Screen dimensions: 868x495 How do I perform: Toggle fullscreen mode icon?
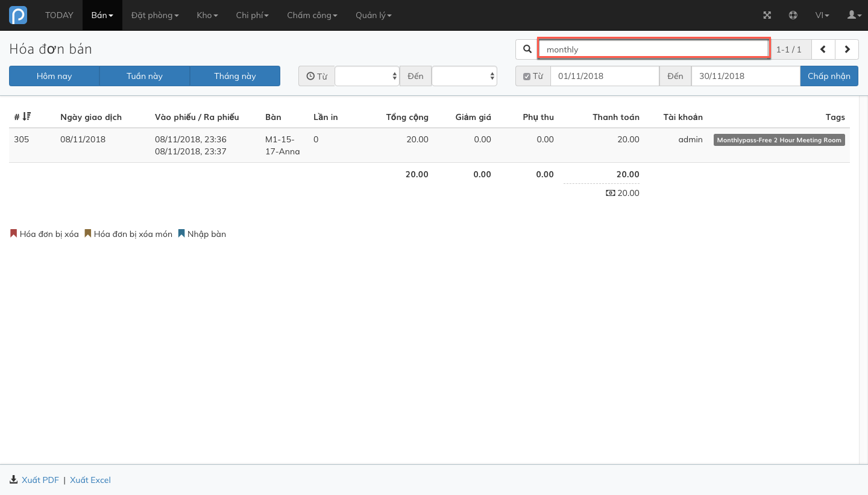click(x=767, y=15)
